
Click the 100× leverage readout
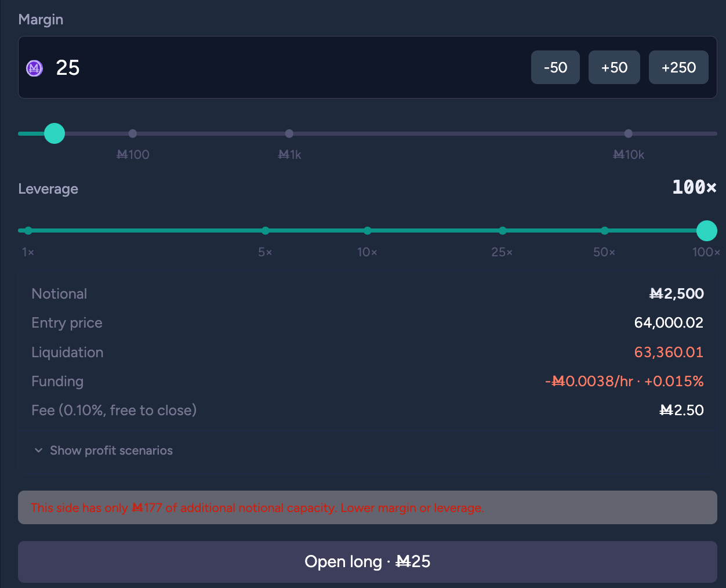tap(694, 187)
